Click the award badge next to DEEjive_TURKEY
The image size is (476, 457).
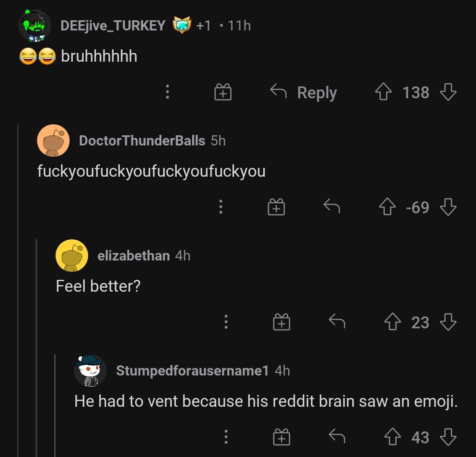pyautogui.click(x=182, y=25)
